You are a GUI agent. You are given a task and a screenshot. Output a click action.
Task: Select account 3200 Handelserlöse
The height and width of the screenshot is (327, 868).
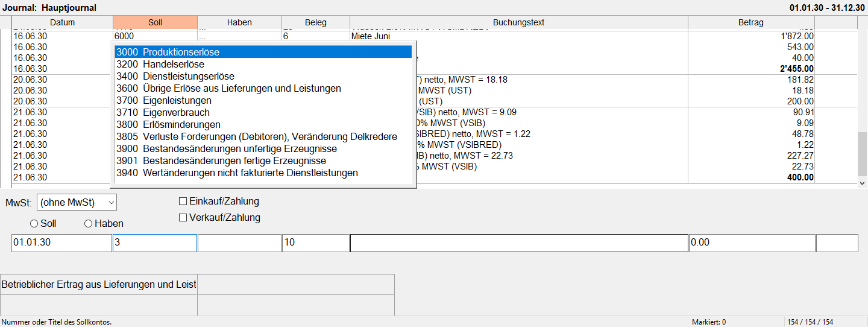coord(263,65)
